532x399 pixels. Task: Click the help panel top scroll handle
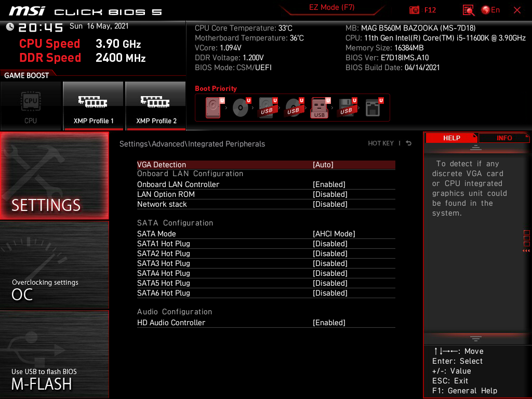pos(475,147)
